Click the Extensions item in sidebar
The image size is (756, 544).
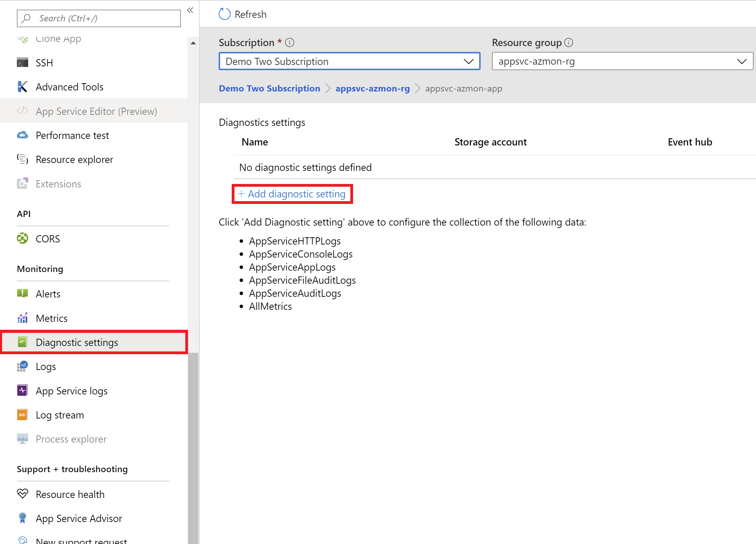[58, 183]
